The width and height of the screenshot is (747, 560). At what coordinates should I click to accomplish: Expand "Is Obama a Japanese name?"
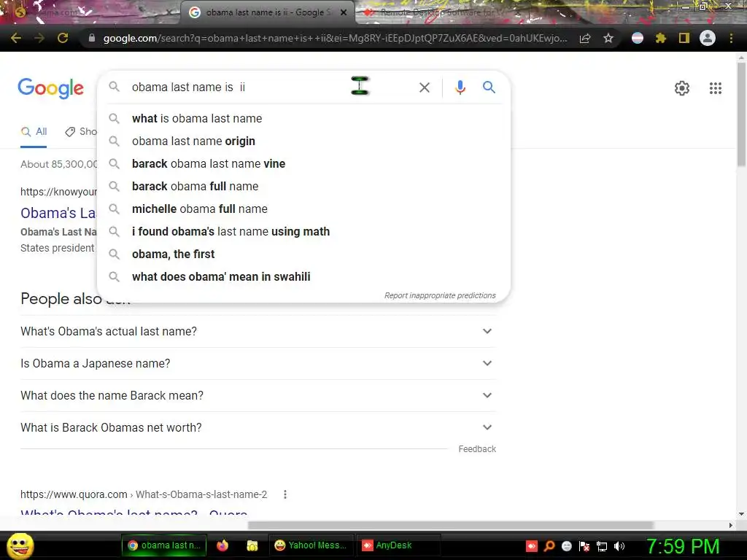258,363
